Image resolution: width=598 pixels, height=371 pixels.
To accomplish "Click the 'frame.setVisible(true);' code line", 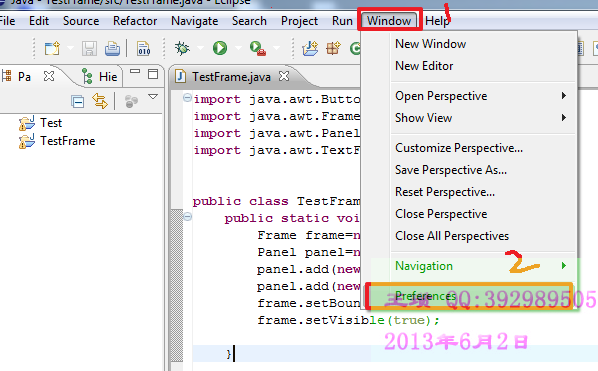I will click(x=349, y=320).
